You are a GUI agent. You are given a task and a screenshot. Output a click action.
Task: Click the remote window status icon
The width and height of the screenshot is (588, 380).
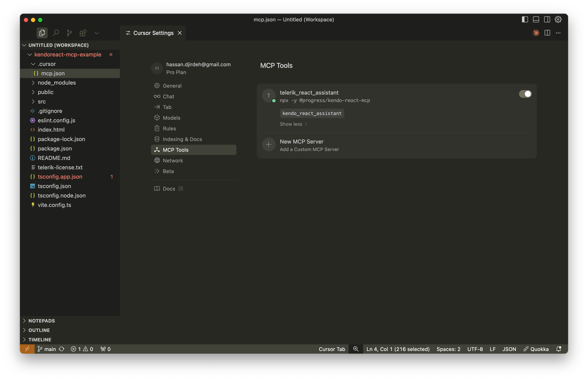coord(27,349)
